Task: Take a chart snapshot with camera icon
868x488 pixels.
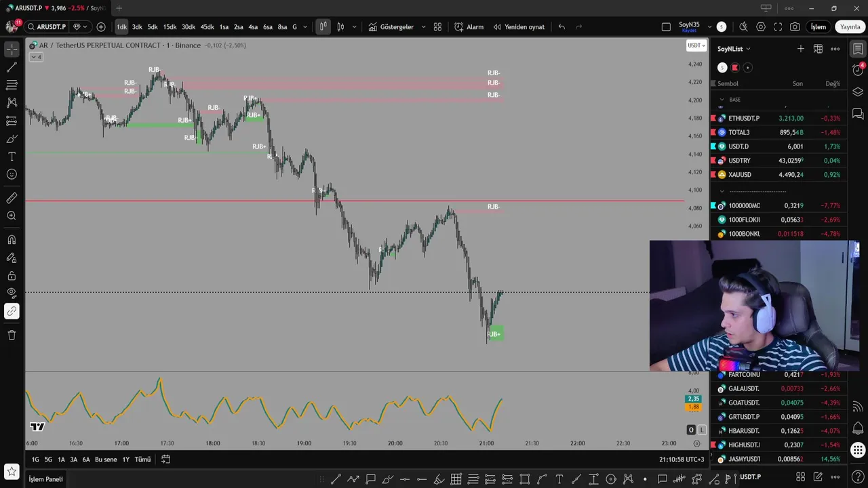Action: click(795, 27)
